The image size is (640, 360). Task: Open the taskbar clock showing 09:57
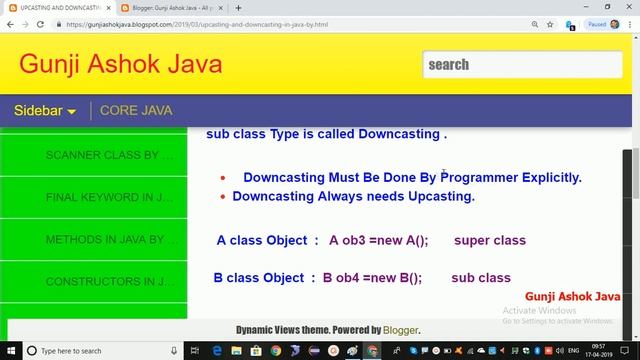[598, 351]
